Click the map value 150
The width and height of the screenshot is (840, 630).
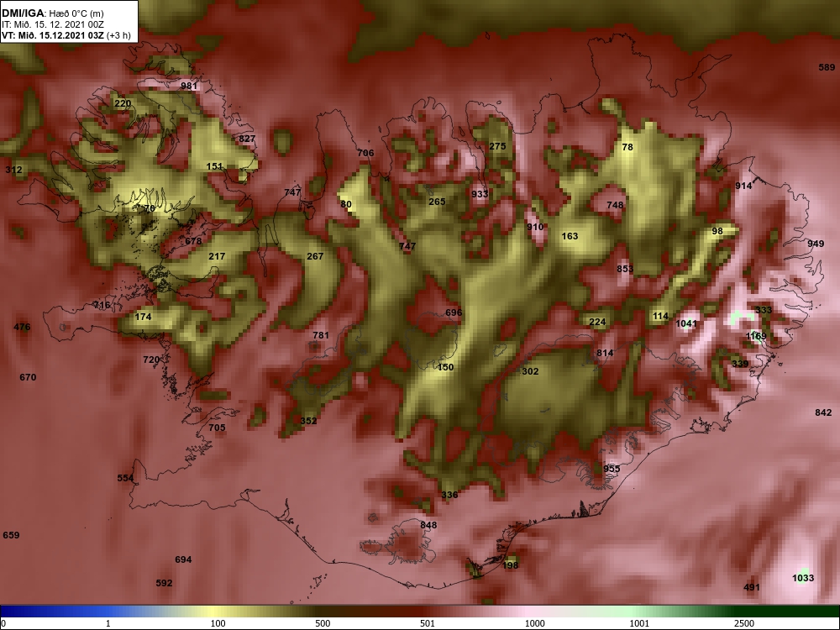[x=446, y=368]
